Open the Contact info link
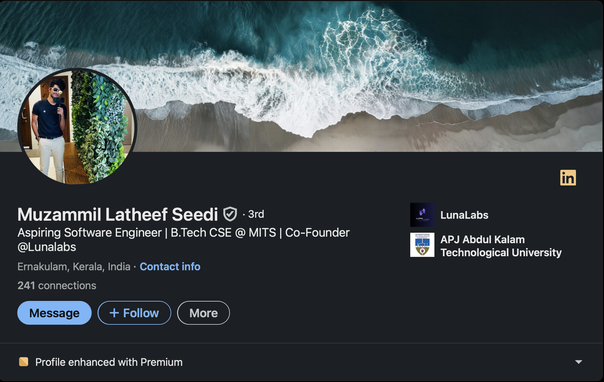604x382 pixels. (x=170, y=266)
